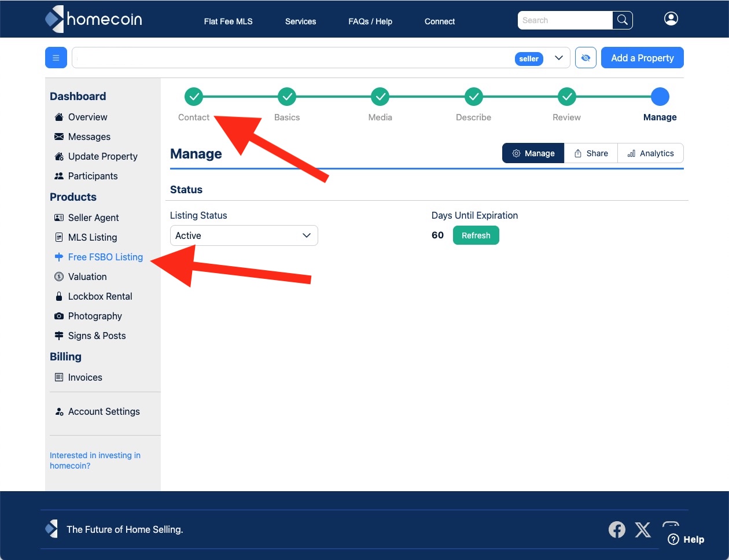Go to the Review step checkmark

coord(566,97)
